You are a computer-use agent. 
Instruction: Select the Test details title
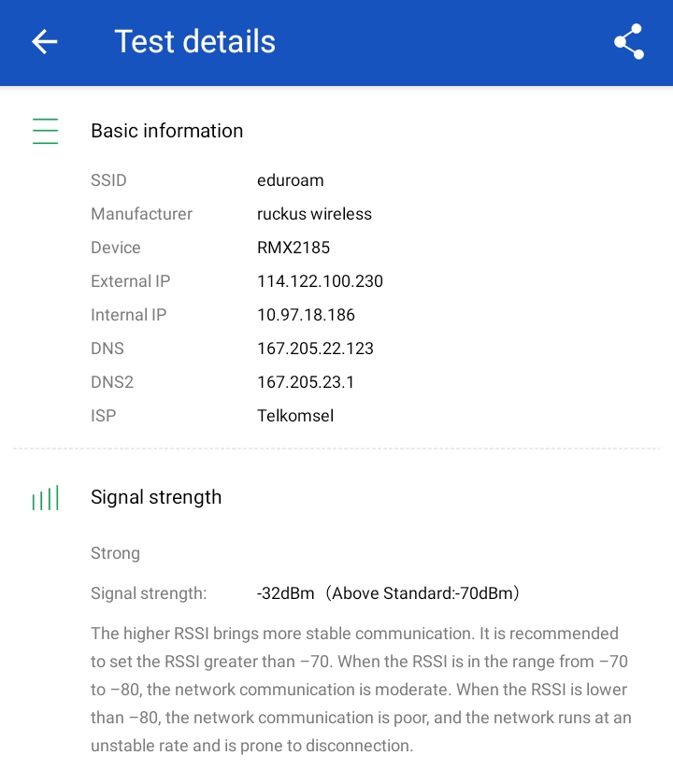point(195,41)
